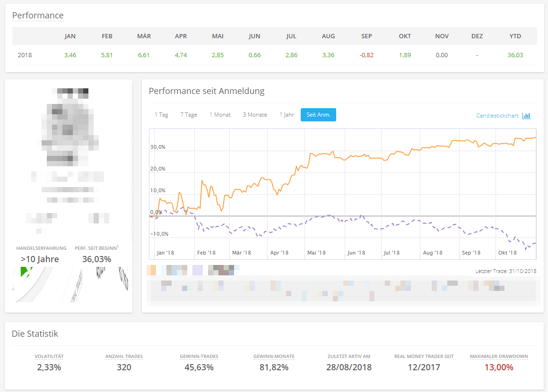Click the 30,0% y-axis label
This screenshot has width=548, height=392.
[x=157, y=147]
